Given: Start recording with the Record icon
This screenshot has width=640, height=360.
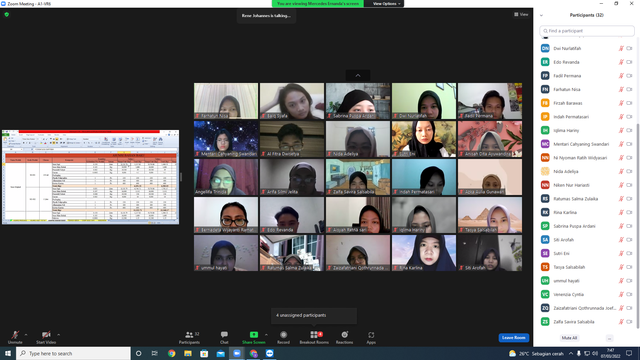Looking at the screenshot, I should pyautogui.click(x=283, y=335).
